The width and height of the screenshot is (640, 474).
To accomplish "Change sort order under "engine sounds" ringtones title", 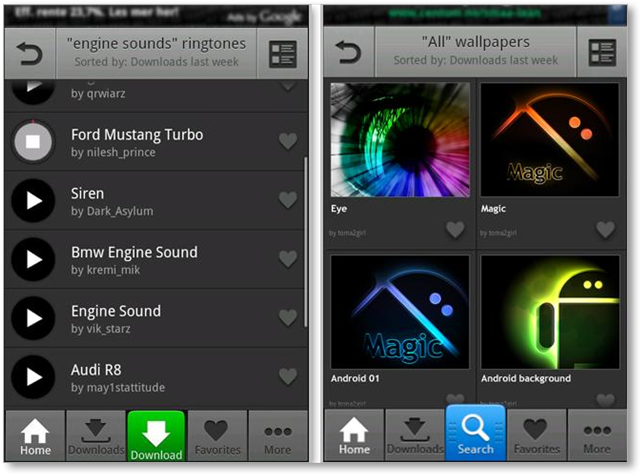I will [x=156, y=62].
